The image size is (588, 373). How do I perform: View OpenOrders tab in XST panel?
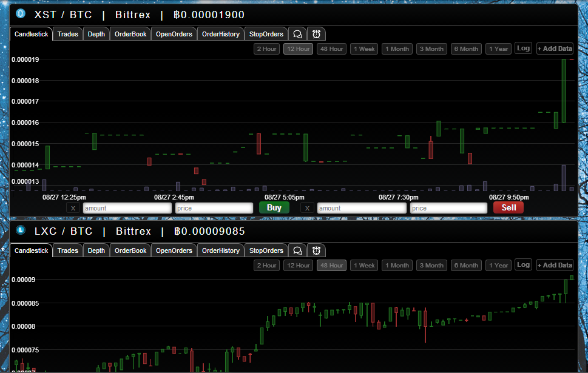click(174, 34)
